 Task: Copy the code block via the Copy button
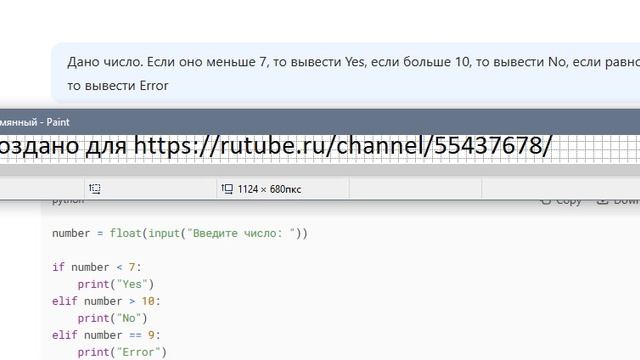[561, 201]
